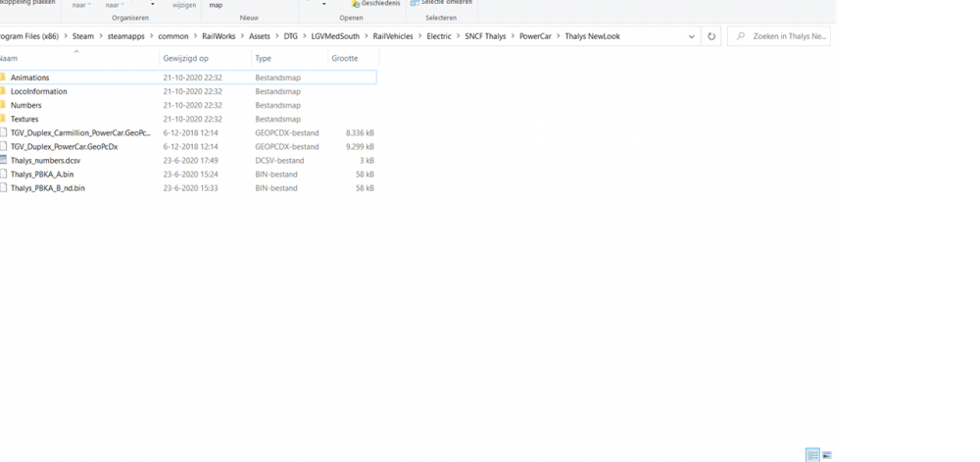Viewport: 980px width, 462px height.
Task: Click the Thalys_numbers.dcsv file icon
Action: [x=4, y=160]
